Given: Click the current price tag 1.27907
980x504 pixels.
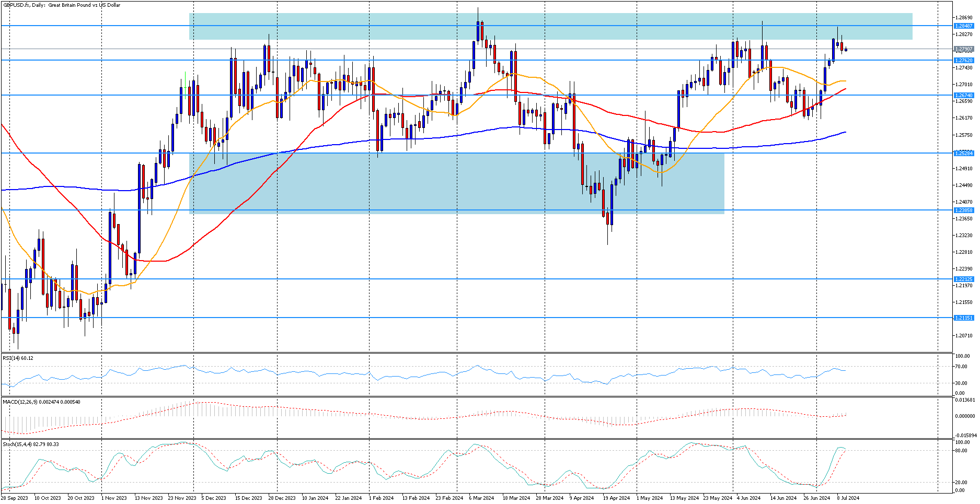Looking at the screenshot, I should (964, 49).
